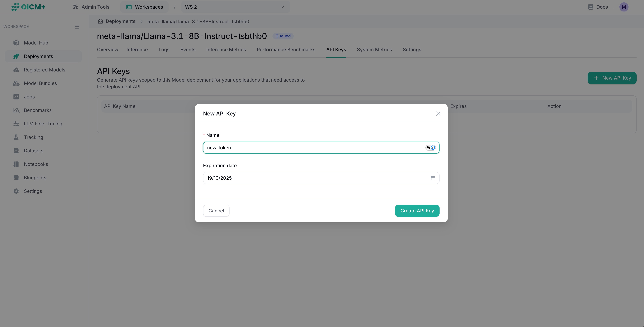The image size is (644, 327).
Task: Select the Jobs section in the sidebar
Action: (x=29, y=97)
